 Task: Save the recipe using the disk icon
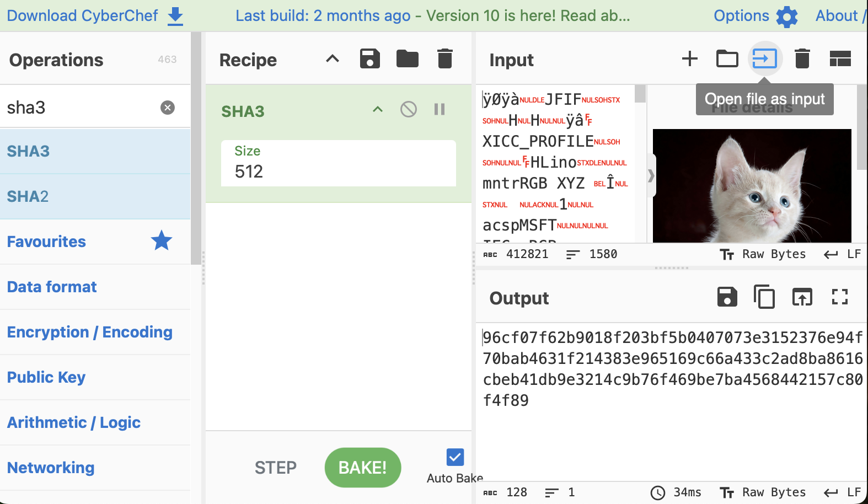pos(369,58)
